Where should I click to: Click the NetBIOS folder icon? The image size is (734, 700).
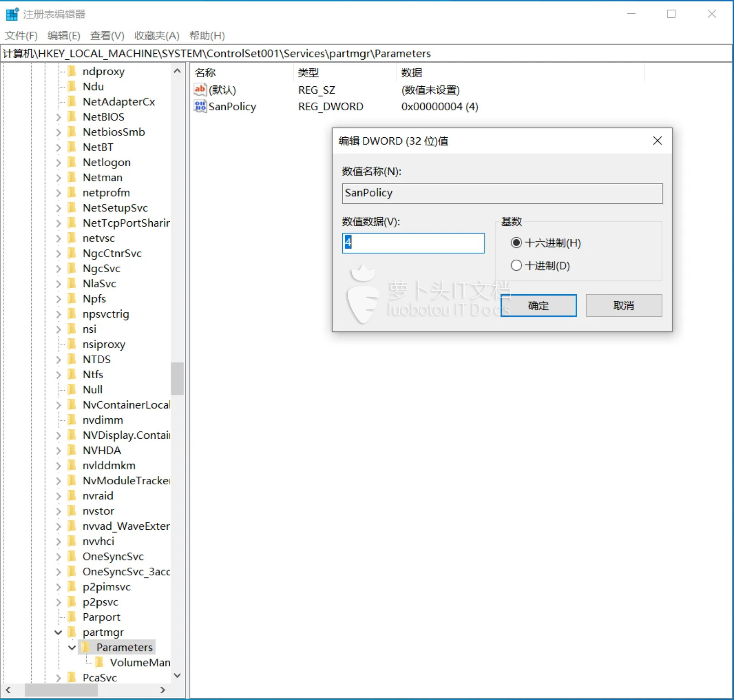72,117
